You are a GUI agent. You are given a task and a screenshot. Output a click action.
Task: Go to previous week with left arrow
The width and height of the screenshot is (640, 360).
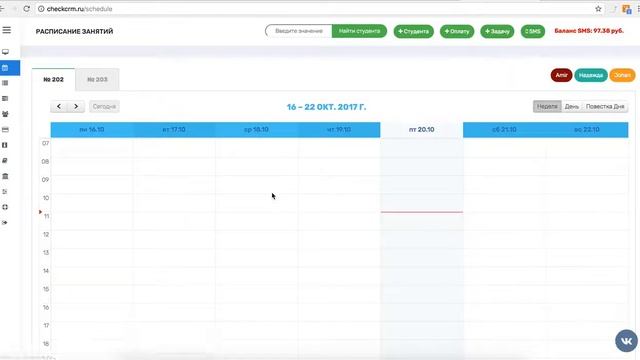tap(59, 107)
